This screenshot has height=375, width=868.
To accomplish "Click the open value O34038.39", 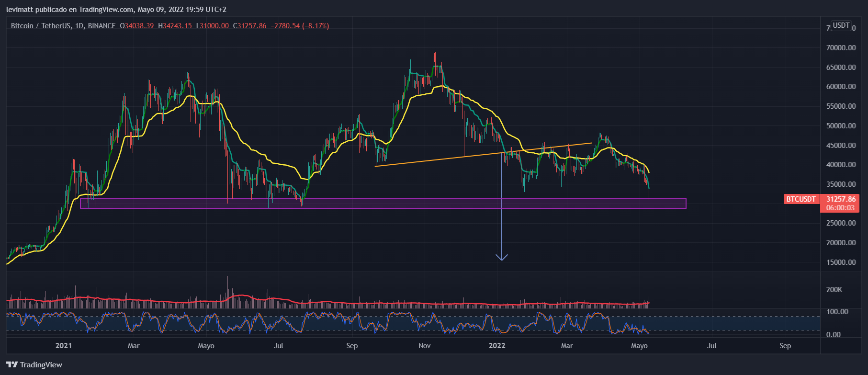I will click(x=137, y=26).
